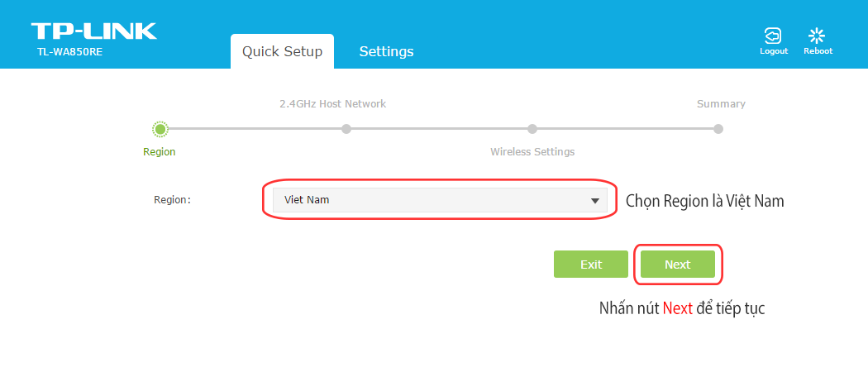The image size is (868, 372).
Task: Open the Settings tab
Action: pos(386,51)
